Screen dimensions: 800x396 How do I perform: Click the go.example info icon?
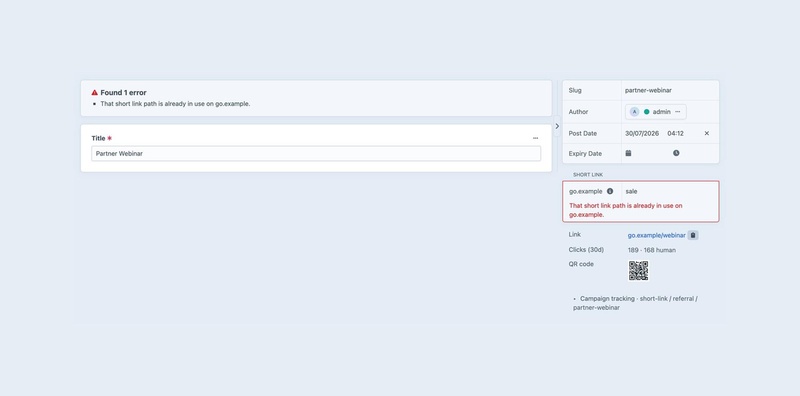pyautogui.click(x=610, y=191)
